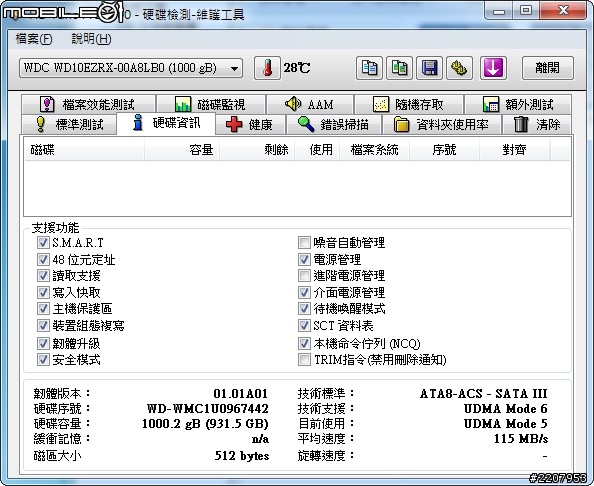Click firmware version value 01.01A01
594x486 pixels.
[x=241, y=394]
